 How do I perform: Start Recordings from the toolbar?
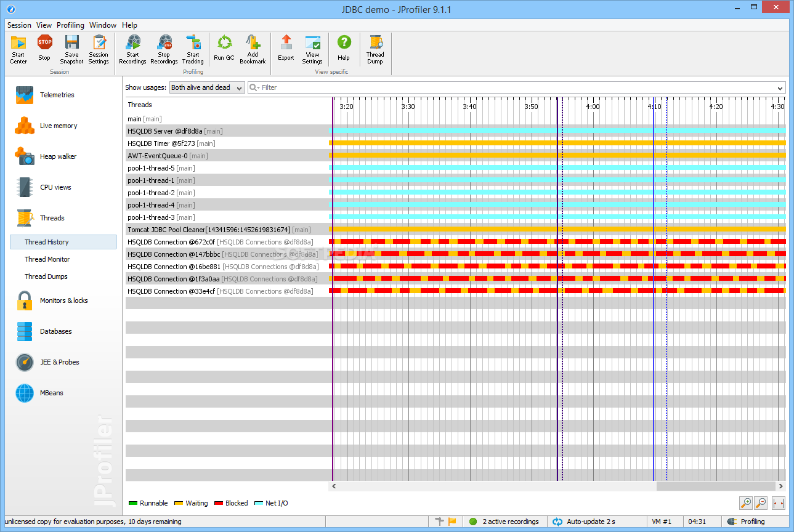pyautogui.click(x=132, y=49)
